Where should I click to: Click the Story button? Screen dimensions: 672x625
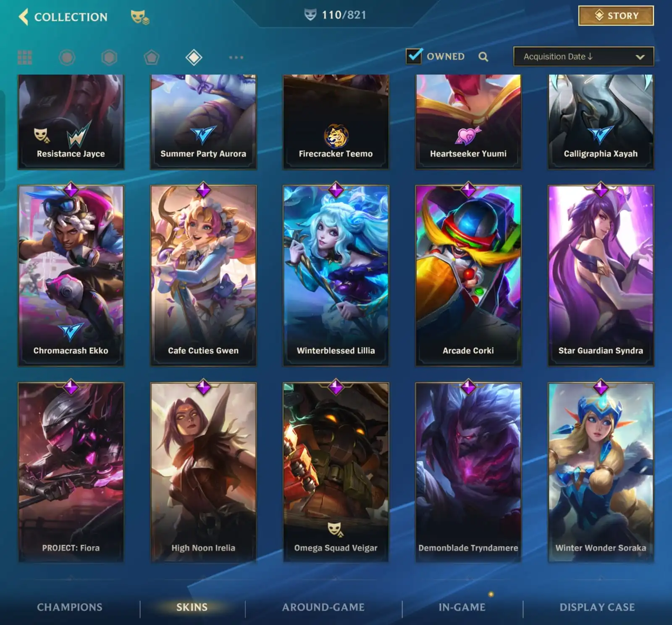[616, 16]
